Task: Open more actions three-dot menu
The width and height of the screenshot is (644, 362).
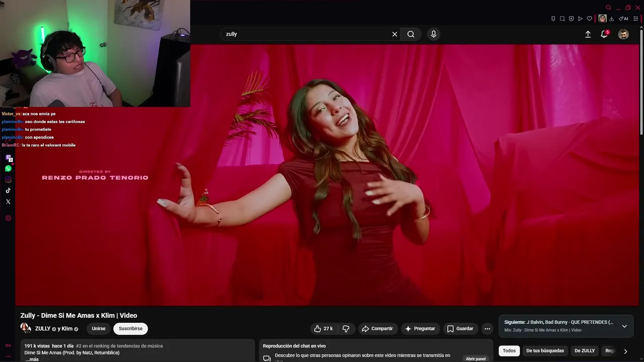Action: point(487,329)
